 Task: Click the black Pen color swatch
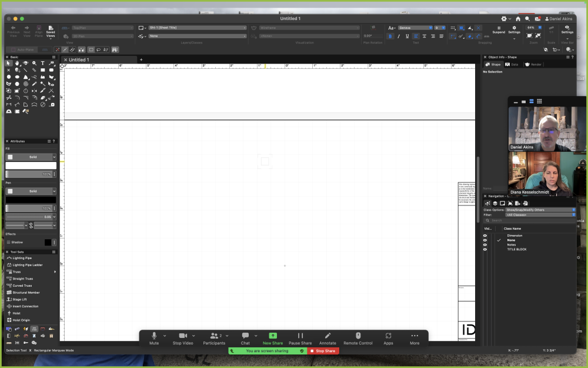[31, 200]
